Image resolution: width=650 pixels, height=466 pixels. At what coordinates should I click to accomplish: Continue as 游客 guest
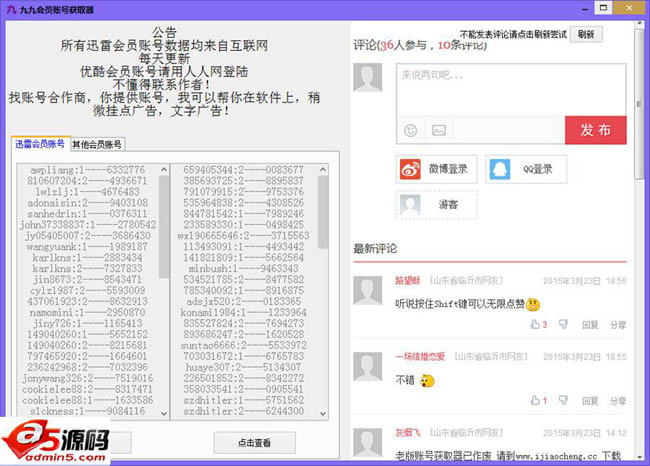(x=437, y=204)
